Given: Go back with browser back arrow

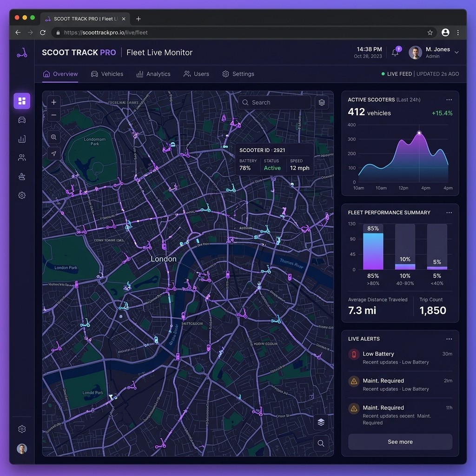Looking at the screenshot, I should coord(18,33).
